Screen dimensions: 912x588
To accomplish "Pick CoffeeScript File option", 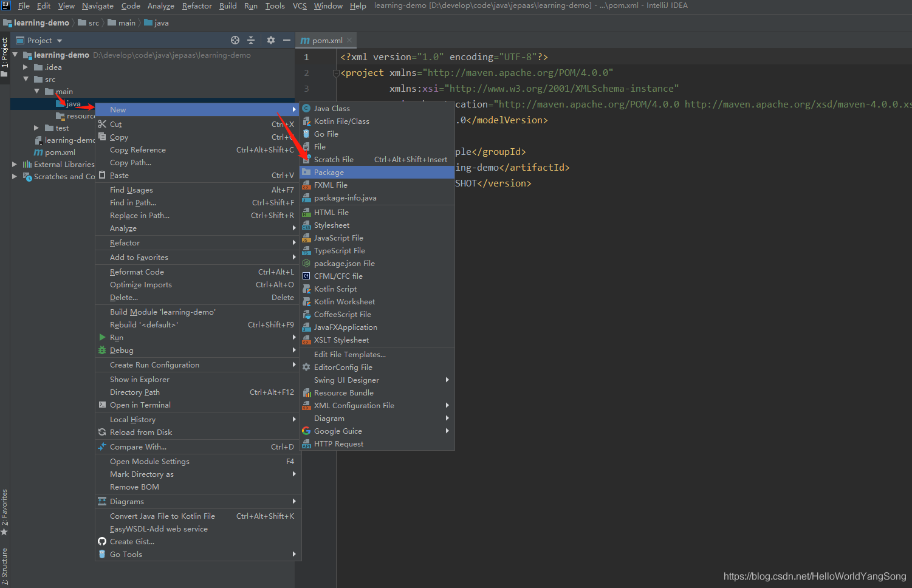I will pyautogui.click(x=377, y=314).
